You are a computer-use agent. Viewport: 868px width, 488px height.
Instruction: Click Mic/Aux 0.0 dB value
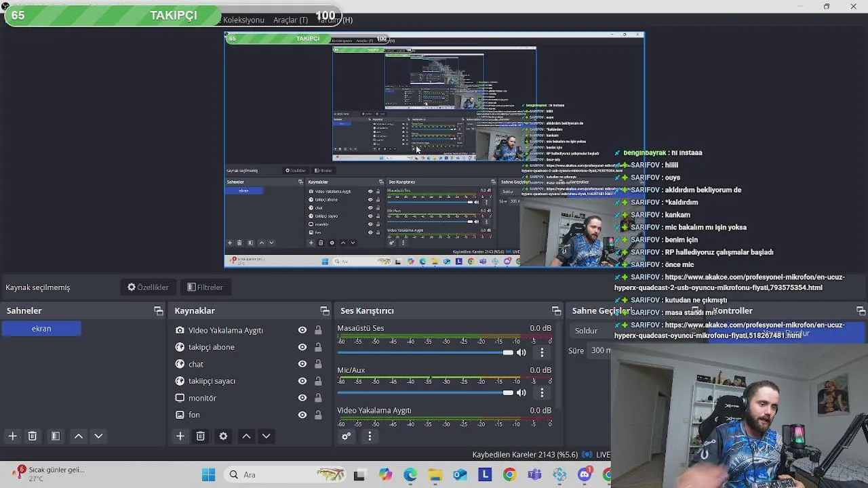(x=540, y=370)
